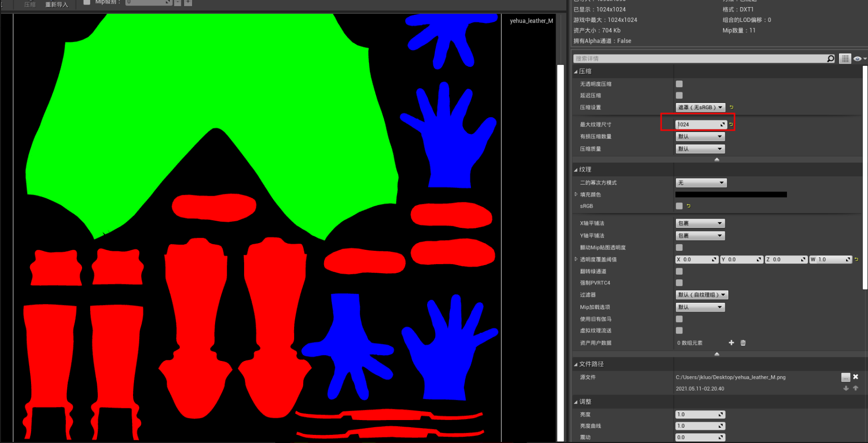868x443 pixels.
Task: Click the browse "..." button for 源文件
Action: coord(846,377)
